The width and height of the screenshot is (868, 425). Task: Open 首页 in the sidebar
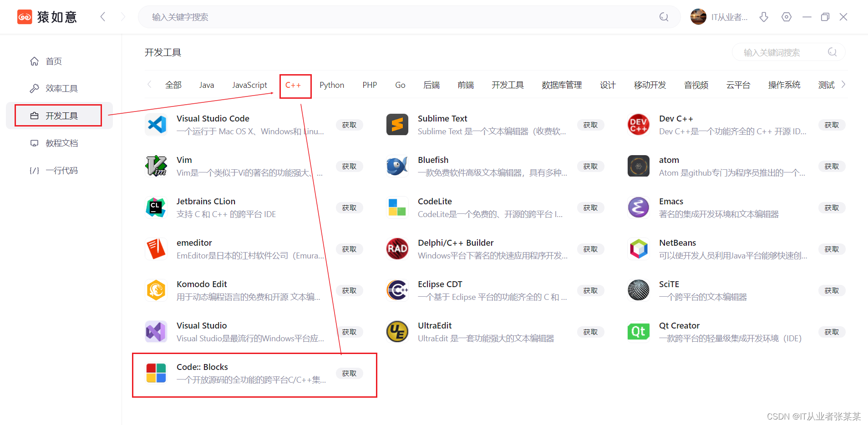tap(59, 61)
